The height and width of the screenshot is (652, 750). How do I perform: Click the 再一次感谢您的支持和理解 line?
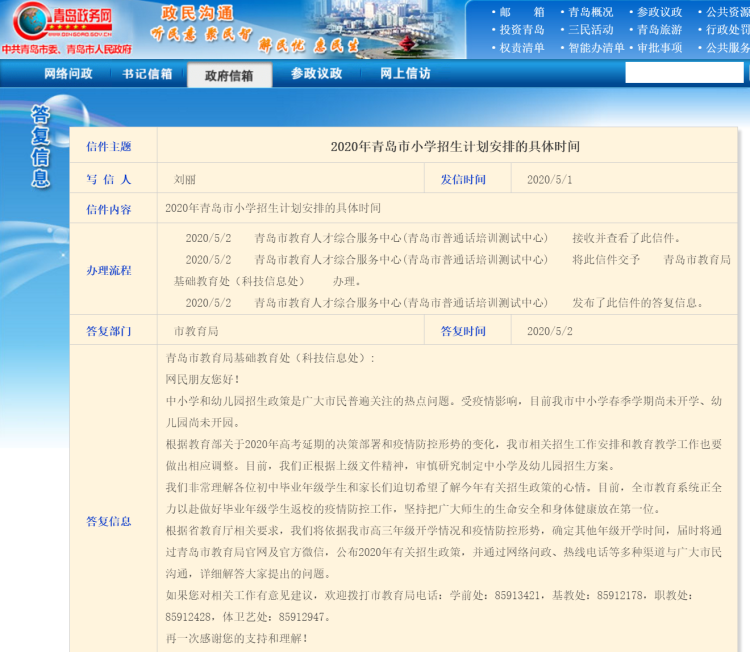[x=236, y=638]
